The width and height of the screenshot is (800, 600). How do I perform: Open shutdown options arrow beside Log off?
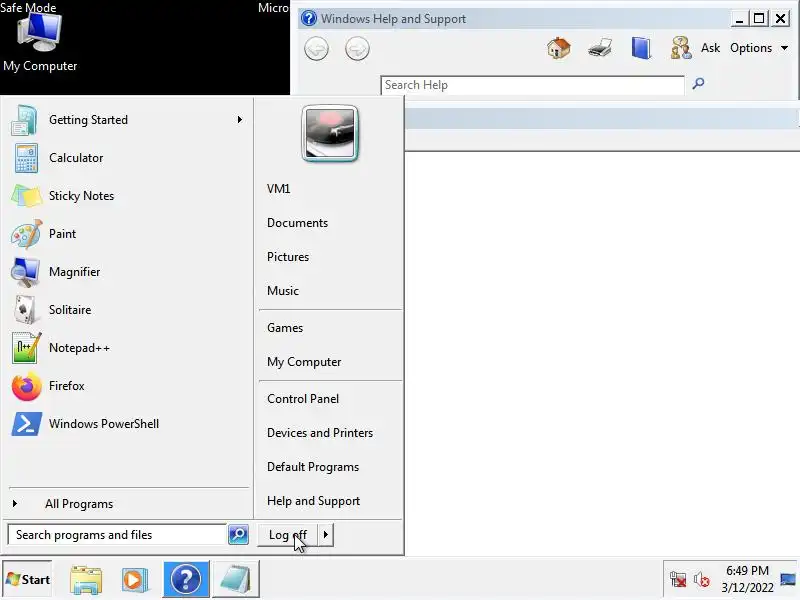(x=326, y=535)
